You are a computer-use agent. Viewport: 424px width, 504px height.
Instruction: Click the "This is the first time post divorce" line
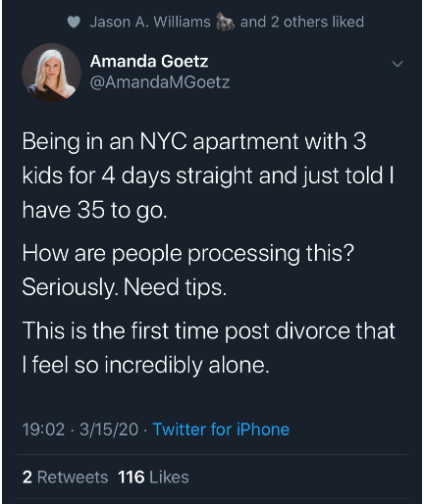coord(209,330)
